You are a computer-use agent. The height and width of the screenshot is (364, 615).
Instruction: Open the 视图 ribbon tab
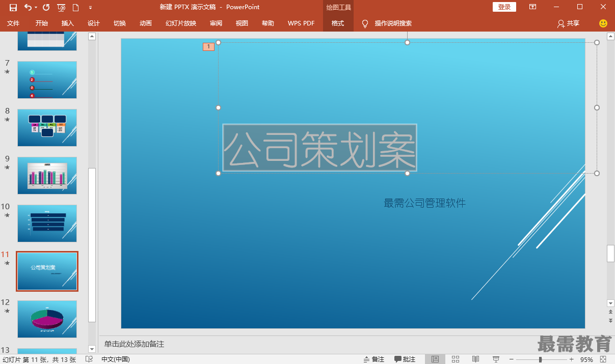coord(242,23)
